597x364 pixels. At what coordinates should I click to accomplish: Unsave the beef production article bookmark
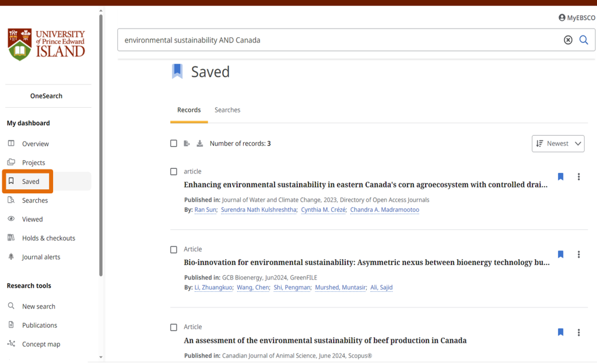pos(560,332)
